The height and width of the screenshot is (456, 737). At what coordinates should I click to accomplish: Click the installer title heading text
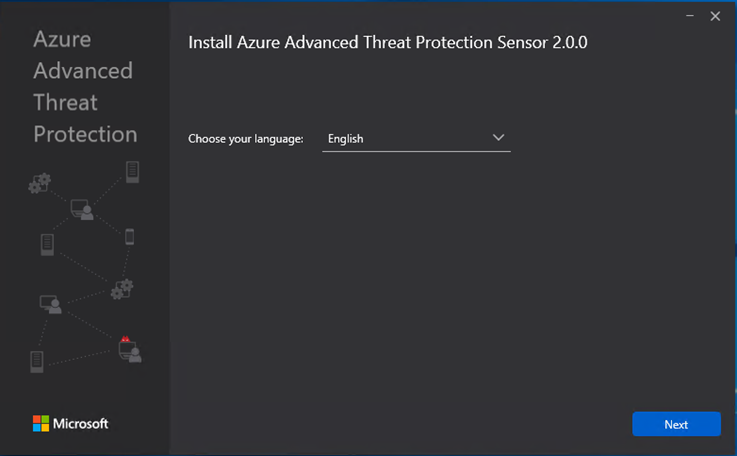coord(388,42)
